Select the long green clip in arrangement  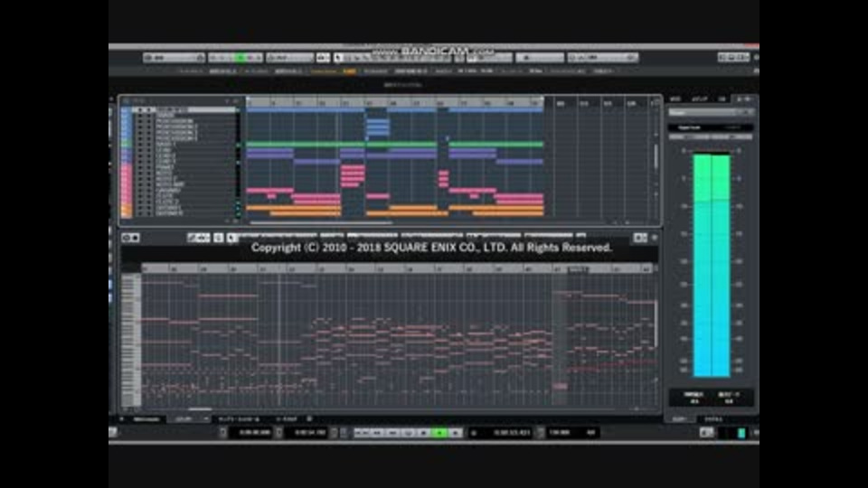[x=341, y=145]
